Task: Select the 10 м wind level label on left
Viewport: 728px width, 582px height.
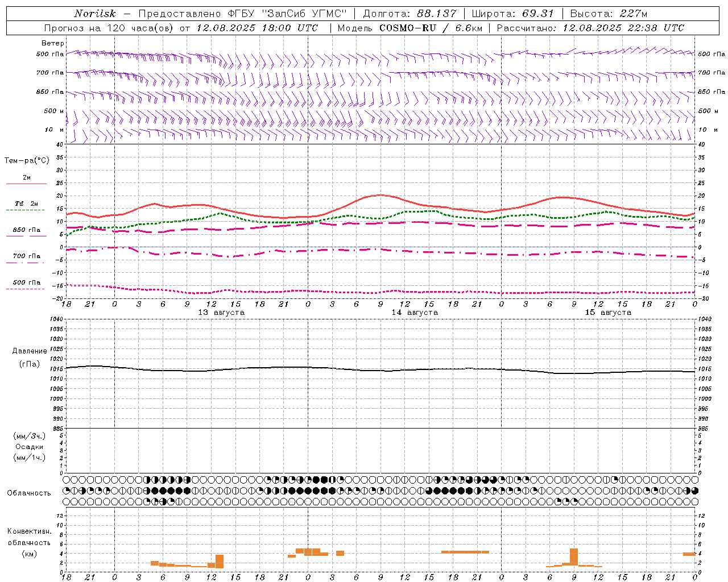Action: coord(55,130)
